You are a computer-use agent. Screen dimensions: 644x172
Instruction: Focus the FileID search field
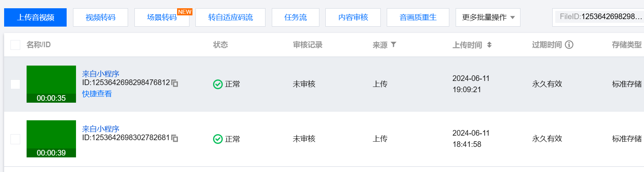[599, 17]
